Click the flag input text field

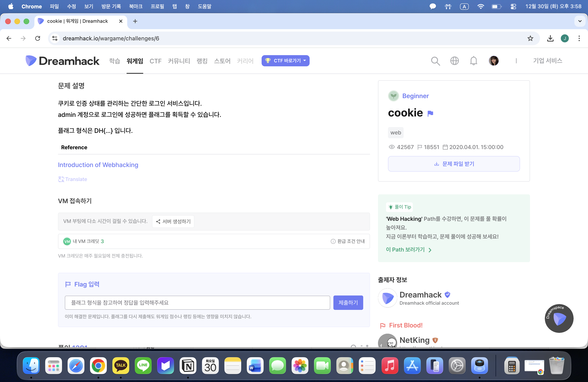coord(197,302)
